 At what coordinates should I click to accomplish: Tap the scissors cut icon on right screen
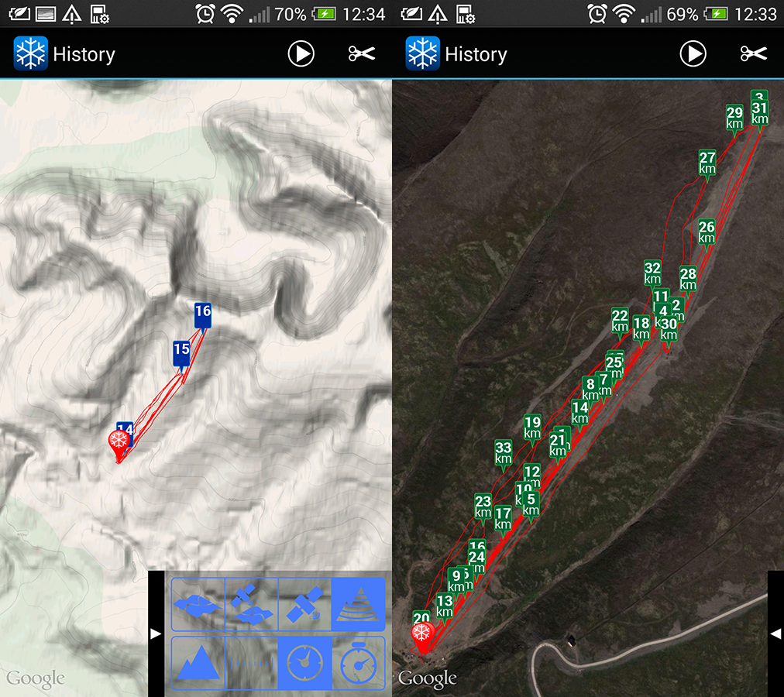coord(754,53)
